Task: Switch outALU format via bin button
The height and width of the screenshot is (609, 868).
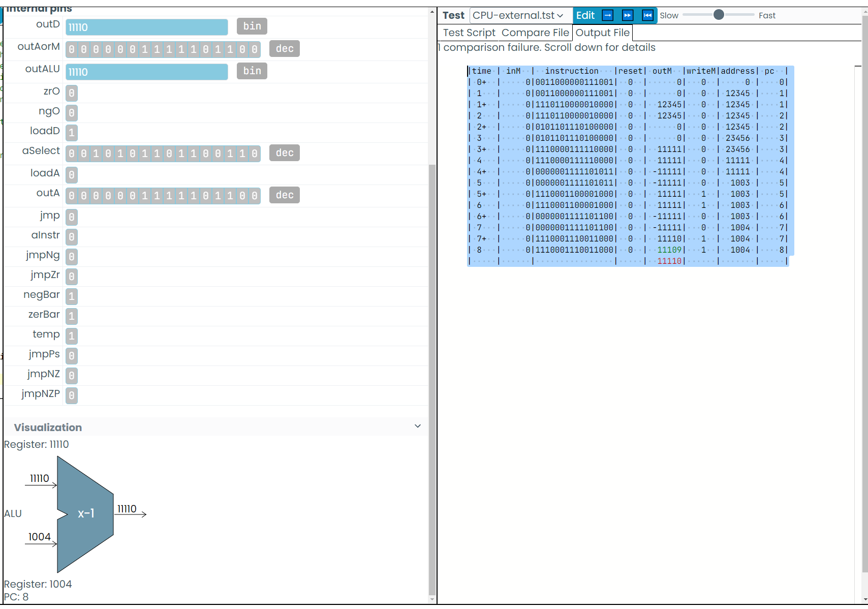Action: [x=252, y=71]
